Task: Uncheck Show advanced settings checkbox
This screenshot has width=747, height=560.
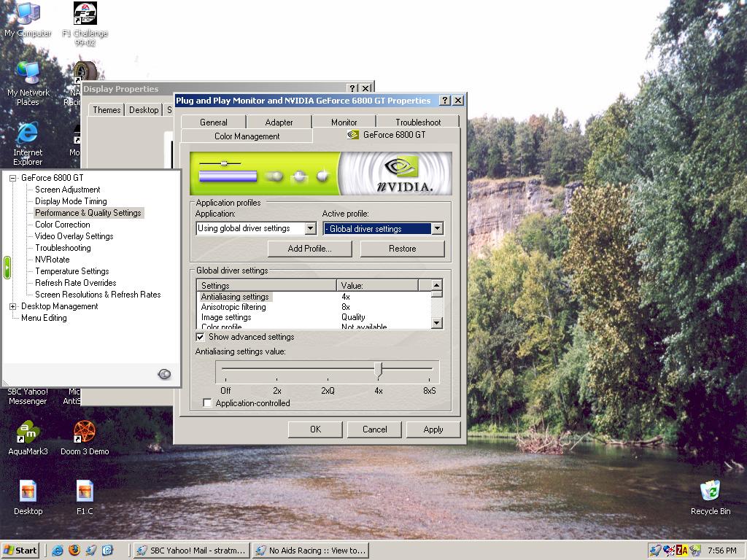Action: (x=201, y=338)
